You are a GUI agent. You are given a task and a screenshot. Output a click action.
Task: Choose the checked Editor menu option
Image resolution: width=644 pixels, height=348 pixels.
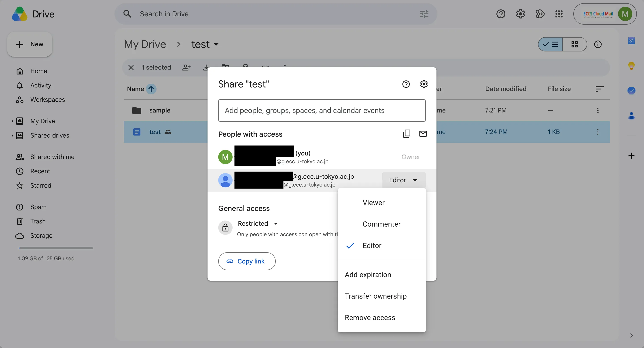point(381,246)
